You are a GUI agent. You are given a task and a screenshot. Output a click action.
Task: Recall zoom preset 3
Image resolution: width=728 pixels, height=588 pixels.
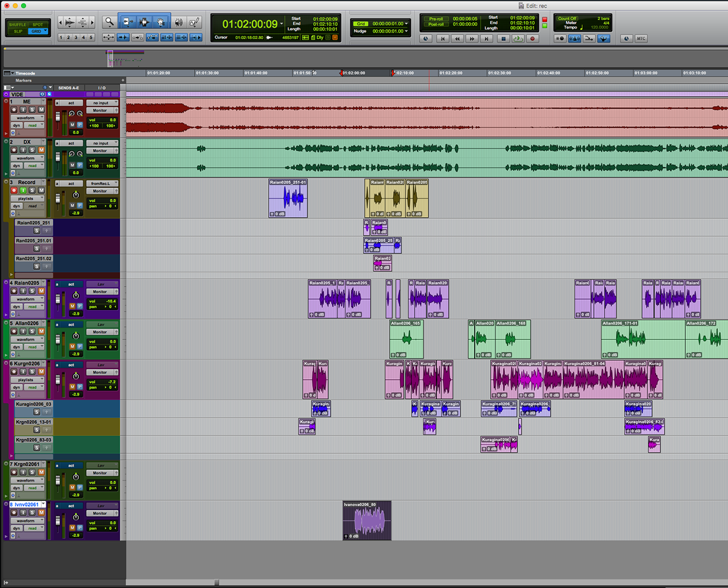coord(76,37)
